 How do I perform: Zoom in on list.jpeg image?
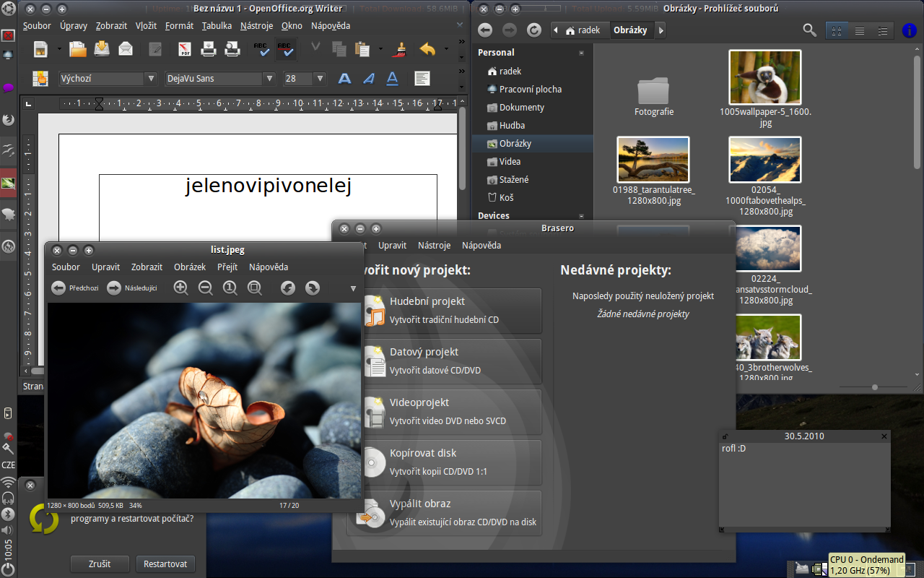pyautogui.click(x=181, y=288)
